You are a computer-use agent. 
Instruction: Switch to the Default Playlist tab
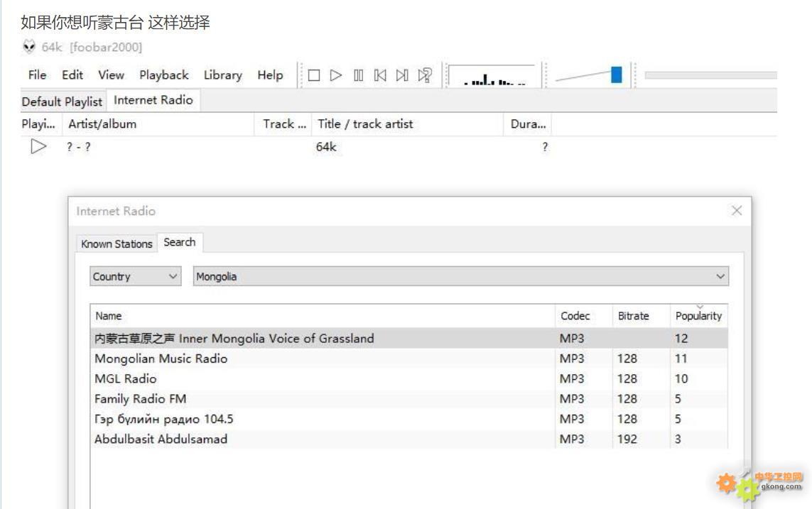[x=62, y=101]
